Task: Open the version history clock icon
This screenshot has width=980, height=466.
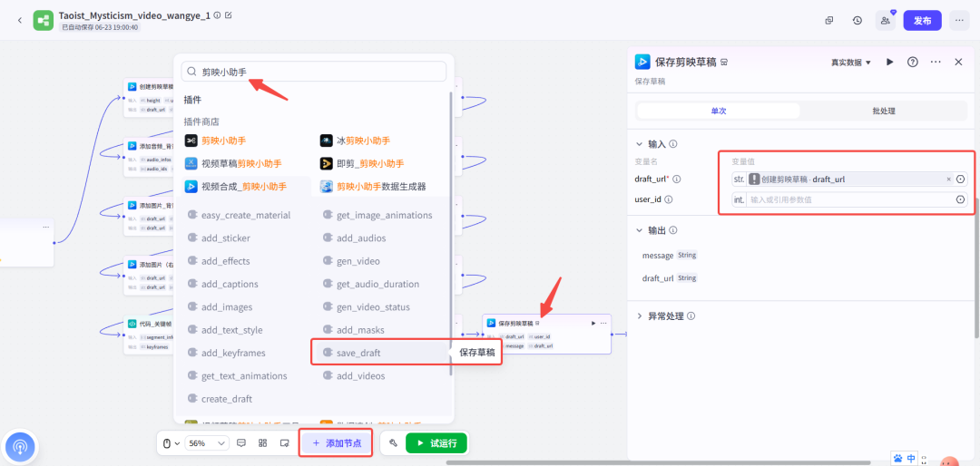Action: [x=857, y=20]
